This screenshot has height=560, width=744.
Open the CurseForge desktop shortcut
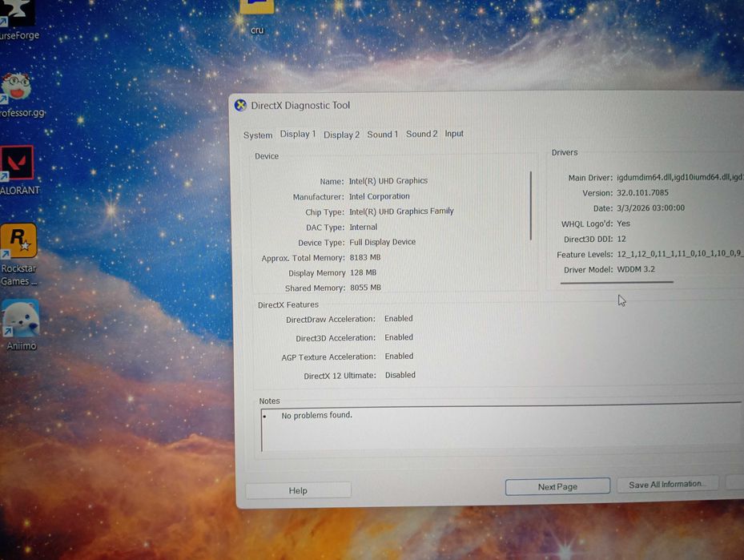pyautogui.click(x=18, y=20)
